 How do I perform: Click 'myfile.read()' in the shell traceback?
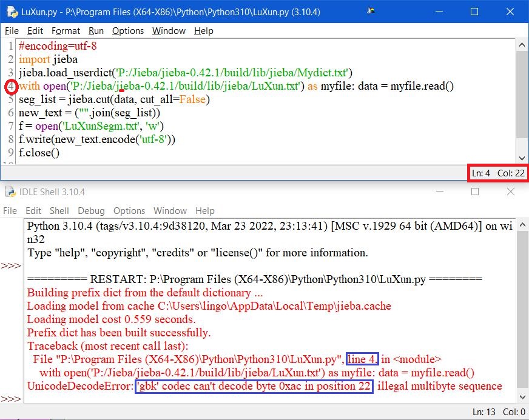(x=443, y=373)
